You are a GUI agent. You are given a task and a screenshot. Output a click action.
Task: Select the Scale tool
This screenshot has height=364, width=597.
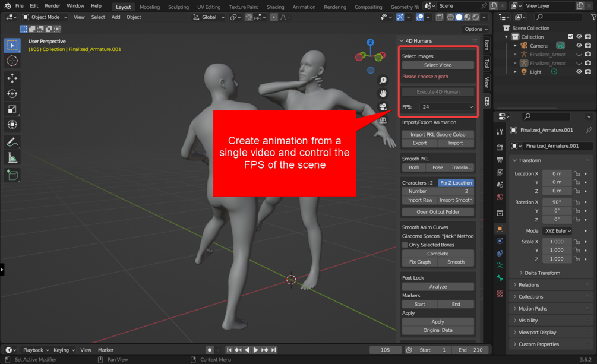12,109
